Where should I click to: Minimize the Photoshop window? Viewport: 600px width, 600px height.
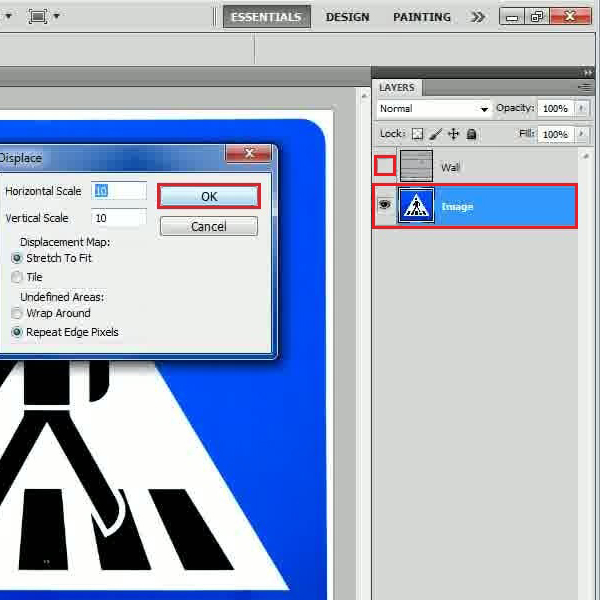pos(512,17)
